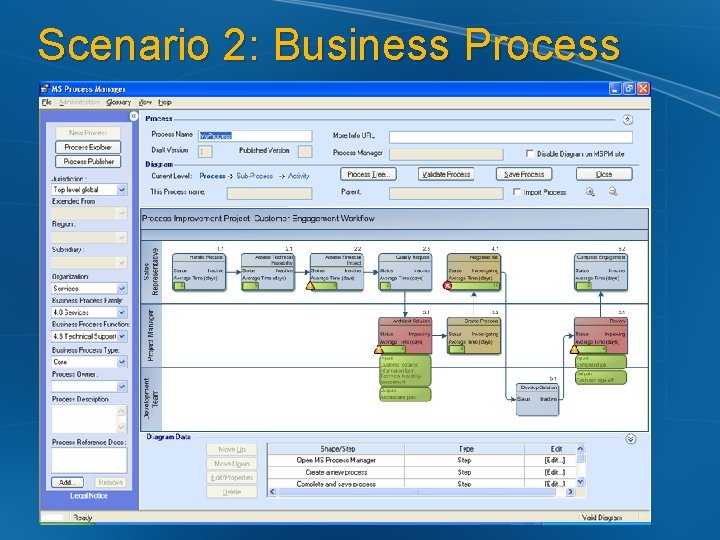Viewport: 720px width, 540px height.
Task: Click the Shape/Step column header
Action: (336, 449)
